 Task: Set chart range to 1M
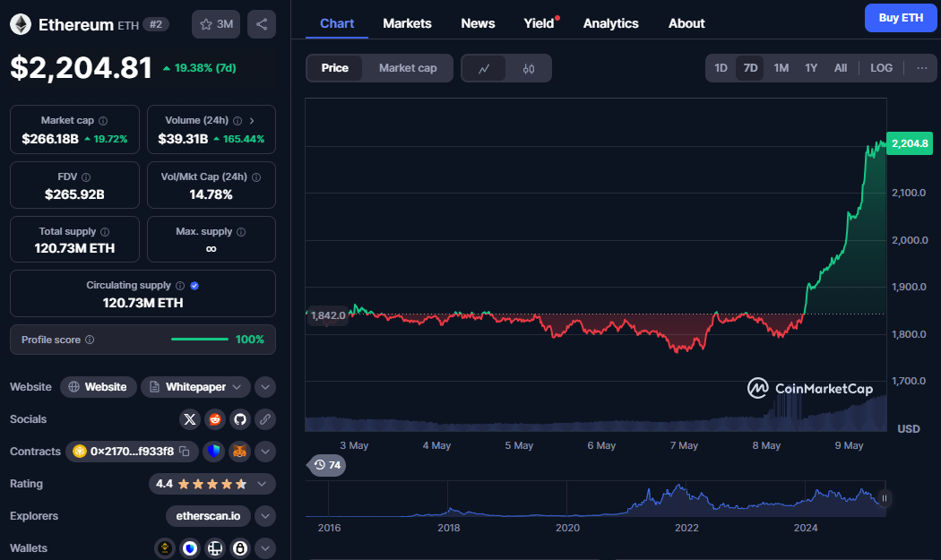(781, 68)
